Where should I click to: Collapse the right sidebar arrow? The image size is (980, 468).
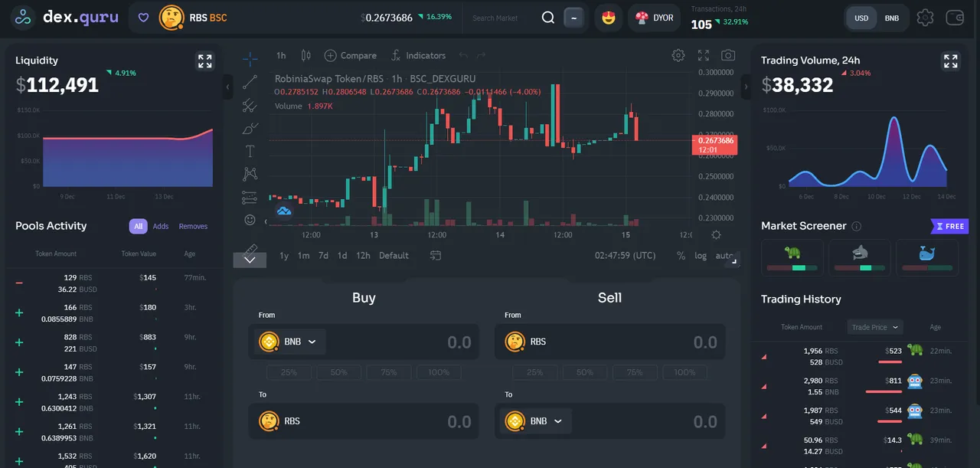point(746,87)
